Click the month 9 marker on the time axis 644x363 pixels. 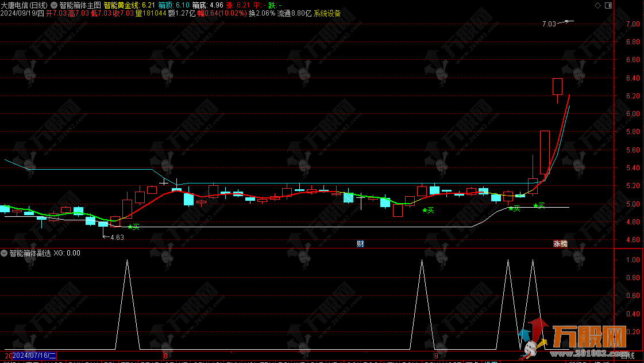[436, 356]
